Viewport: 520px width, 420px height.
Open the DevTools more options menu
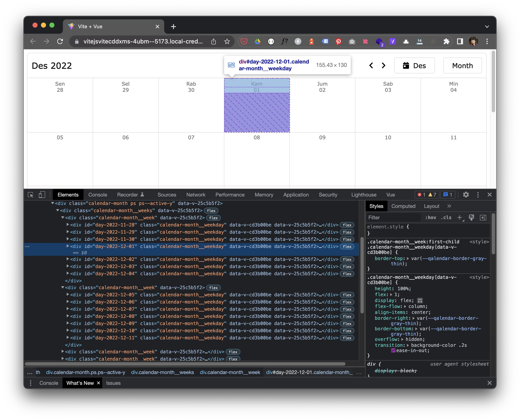[x=478, y=195]
